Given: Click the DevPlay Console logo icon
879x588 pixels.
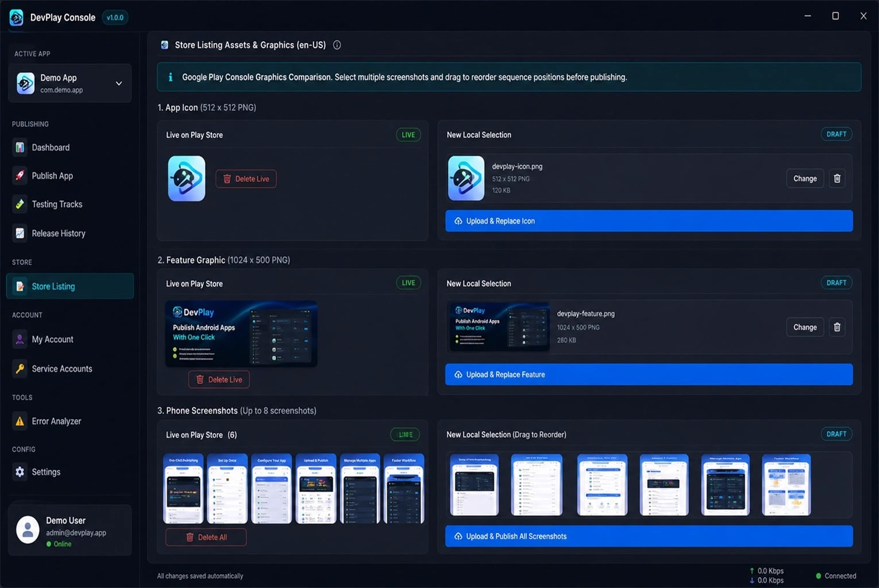Looking at the screenshot, I should (x=16, y=17).
